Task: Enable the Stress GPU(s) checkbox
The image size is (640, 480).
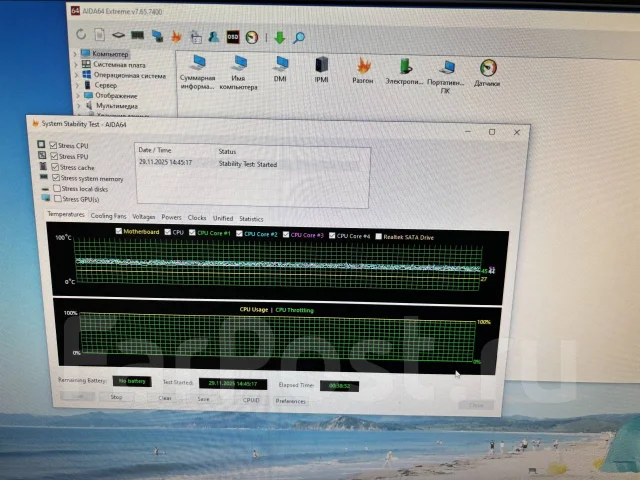Action: coord(58,198)
